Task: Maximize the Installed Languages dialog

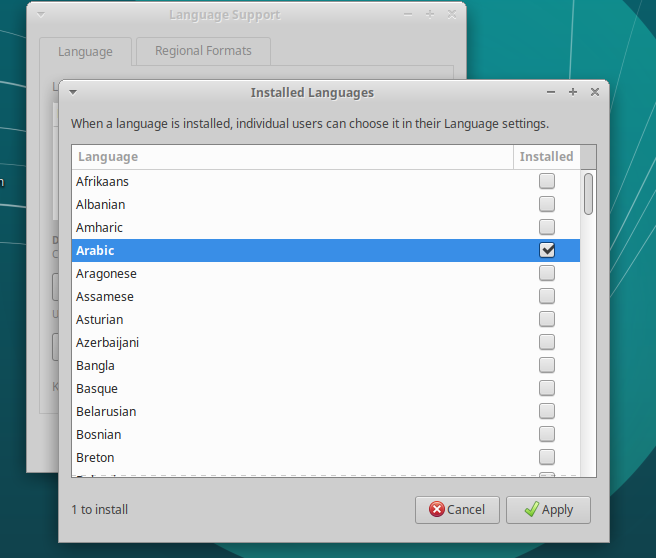Action: [573, 92]
